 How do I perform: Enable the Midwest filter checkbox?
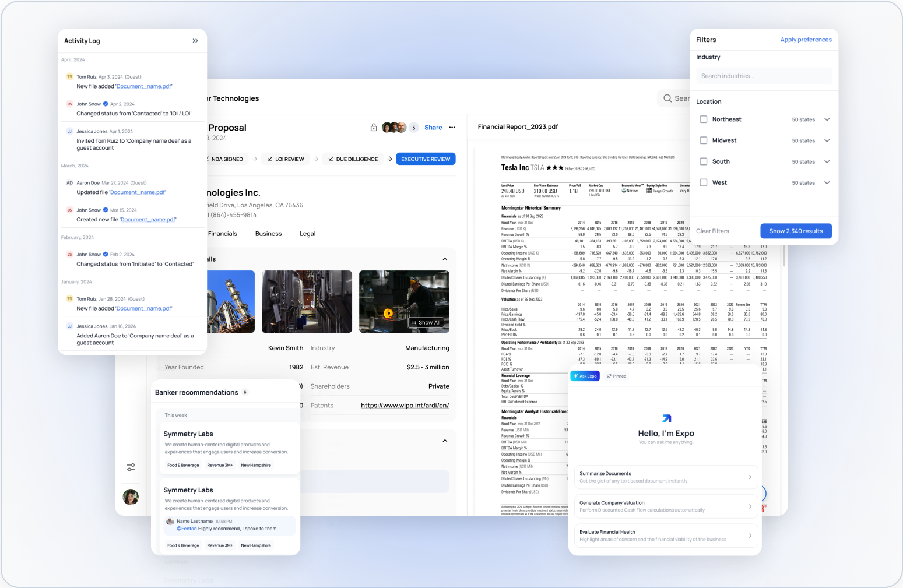(x=704, y=140)
